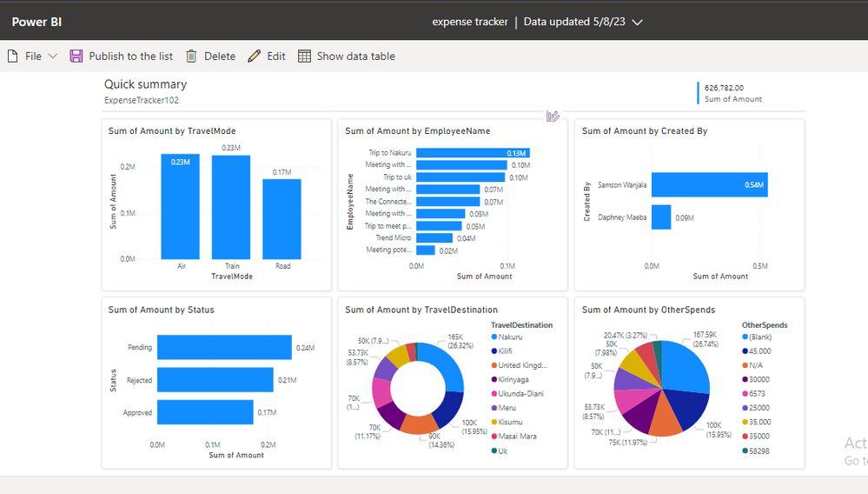Select 45,000 legend swatch in OtherSpends
Viewport: 868px width, 494px height.
pos(745,351)
